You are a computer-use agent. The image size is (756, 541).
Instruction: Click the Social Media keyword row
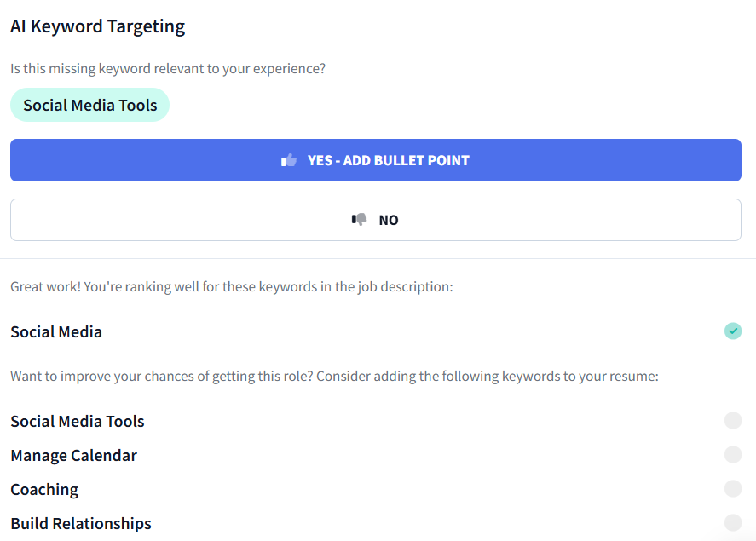(x=56, y=331)
